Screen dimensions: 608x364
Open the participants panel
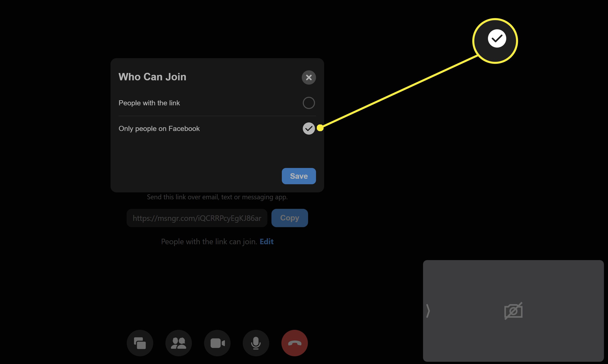coord(178,343)
